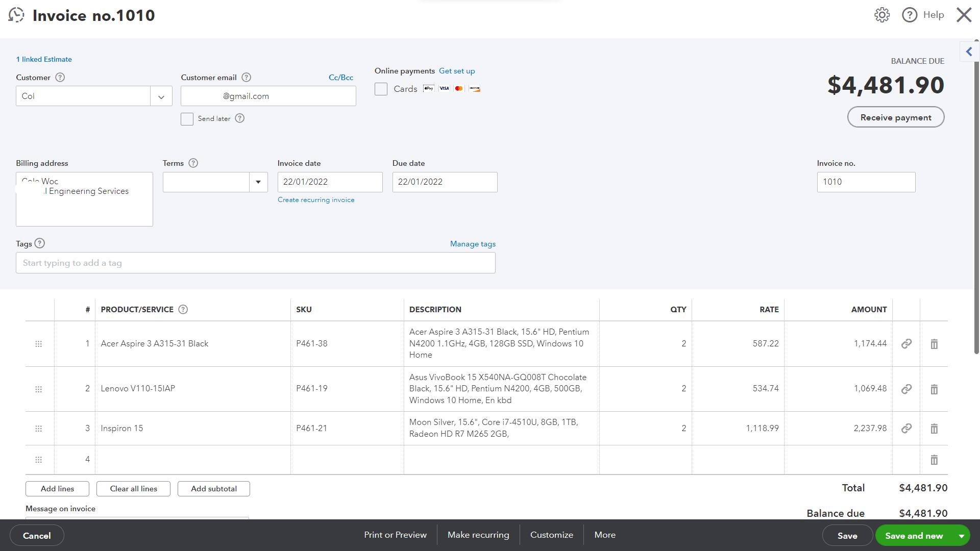The image size is (980, 551).
Task: Click linked transaction icon for Inspiron row
Action: [x=906, y=429]
